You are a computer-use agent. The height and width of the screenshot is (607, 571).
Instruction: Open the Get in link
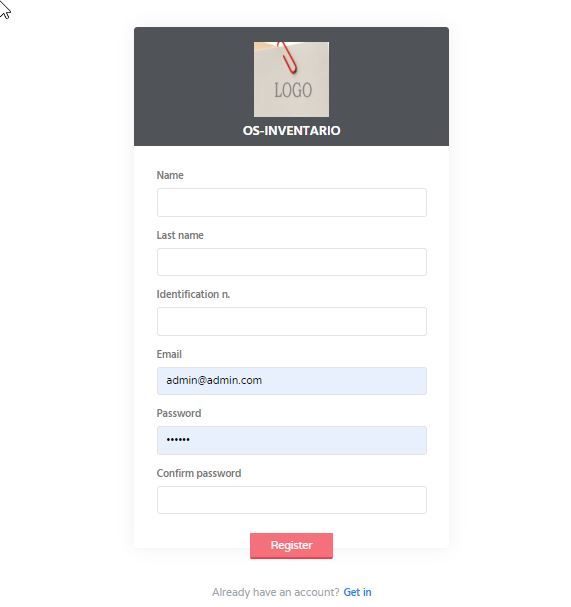[x=357, y=592]
